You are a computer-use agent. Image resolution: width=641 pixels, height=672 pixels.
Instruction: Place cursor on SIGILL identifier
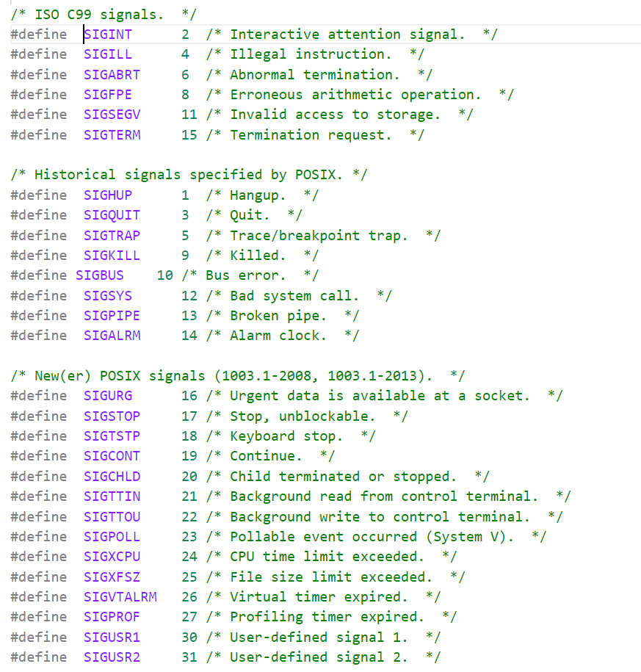click(x=108, y=54)
